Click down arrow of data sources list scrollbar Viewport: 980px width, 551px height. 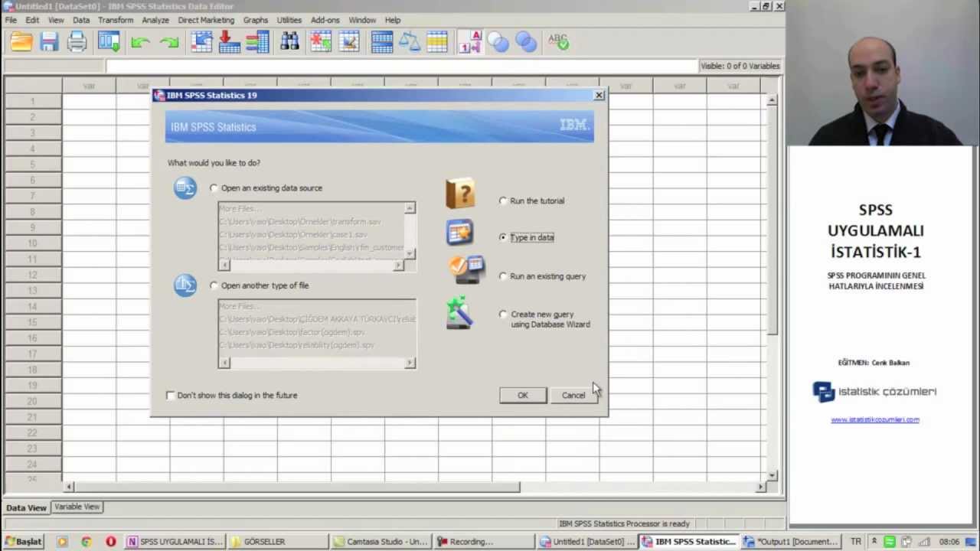(410, 253)
